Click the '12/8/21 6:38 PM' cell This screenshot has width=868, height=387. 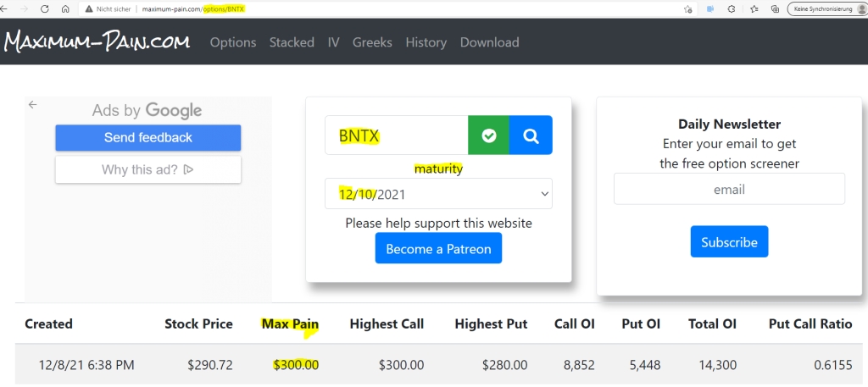click(86, 366)
